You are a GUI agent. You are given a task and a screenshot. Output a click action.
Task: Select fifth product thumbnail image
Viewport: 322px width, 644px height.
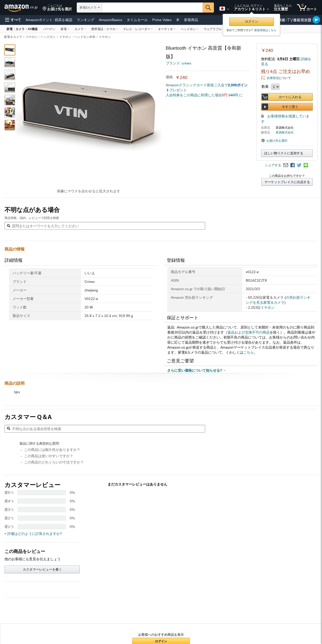[10, 100]
